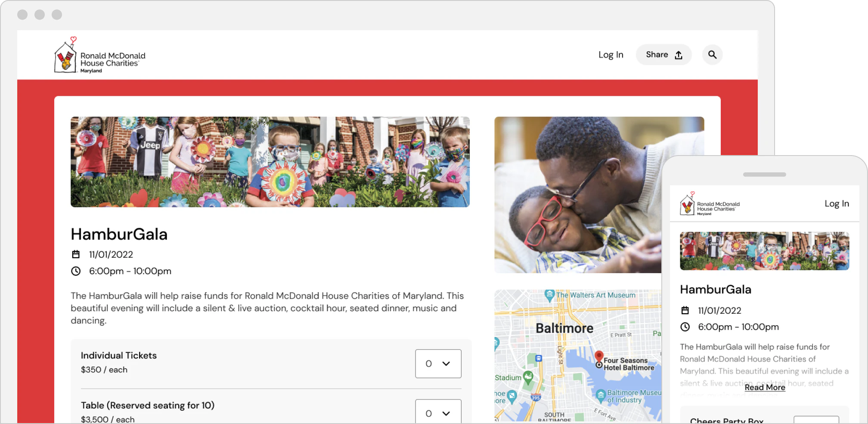Click the search magnifying glass icon

point(712,55)
